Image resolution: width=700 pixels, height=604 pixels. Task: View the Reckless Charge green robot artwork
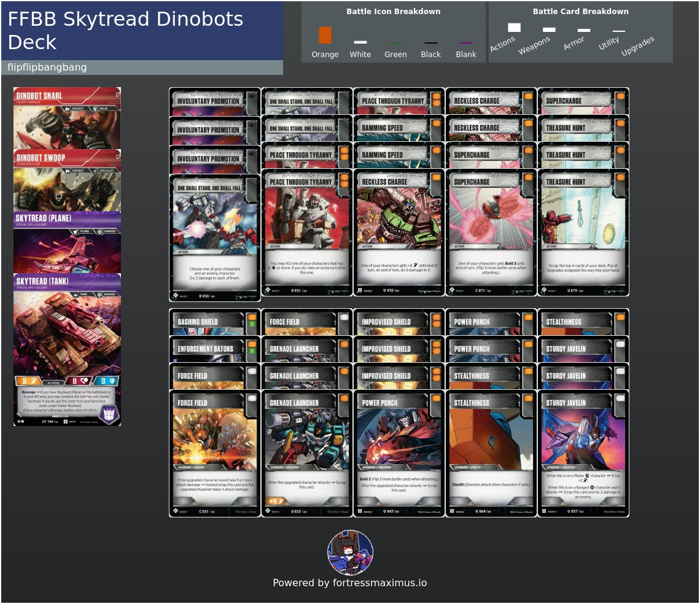click(399, 217)
